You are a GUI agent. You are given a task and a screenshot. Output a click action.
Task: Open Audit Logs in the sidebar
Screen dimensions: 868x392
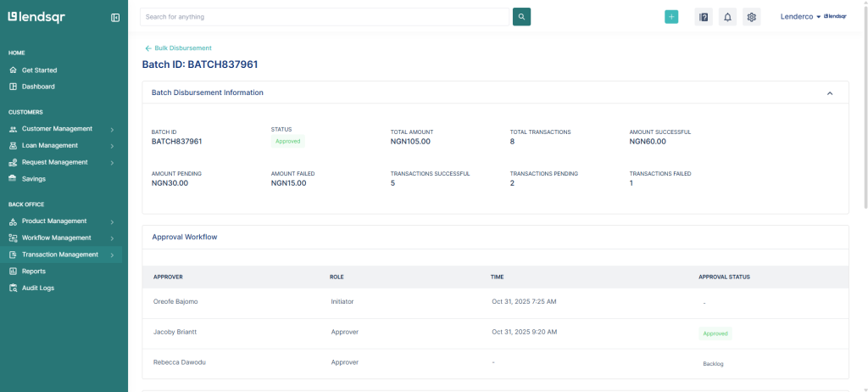coord(37,288)
